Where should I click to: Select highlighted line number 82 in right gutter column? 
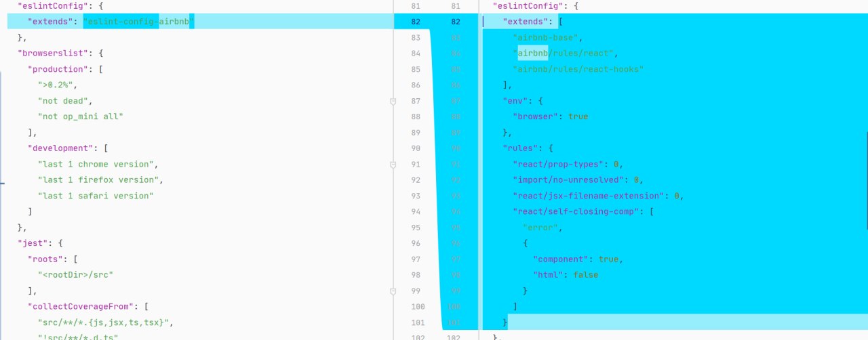coord(455,22)
